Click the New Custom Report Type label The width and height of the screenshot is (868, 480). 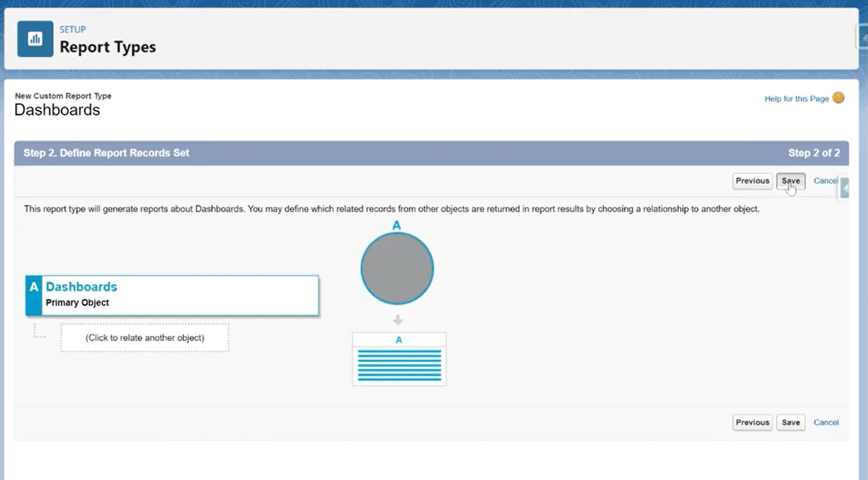tap(63, 96)
